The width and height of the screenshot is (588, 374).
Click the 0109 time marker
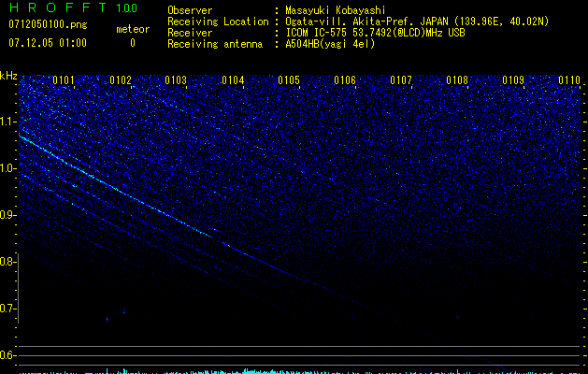click(x=513, y=80)
